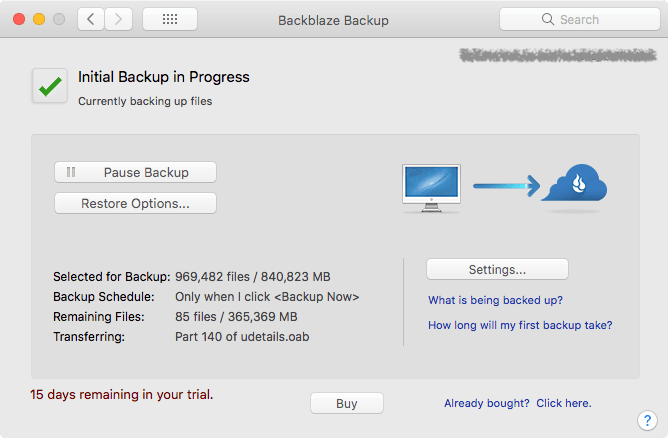
Task: Open help with the question mark button
Action: [x=647, y=421]
